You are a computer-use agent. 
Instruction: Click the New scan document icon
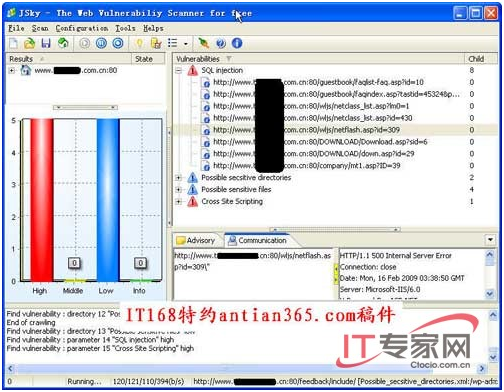tap(14, 43)
